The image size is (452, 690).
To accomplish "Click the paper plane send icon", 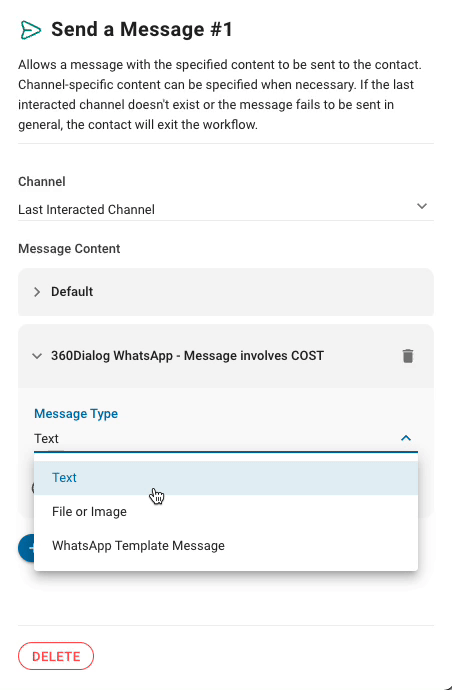I will (x=30, y=30).
